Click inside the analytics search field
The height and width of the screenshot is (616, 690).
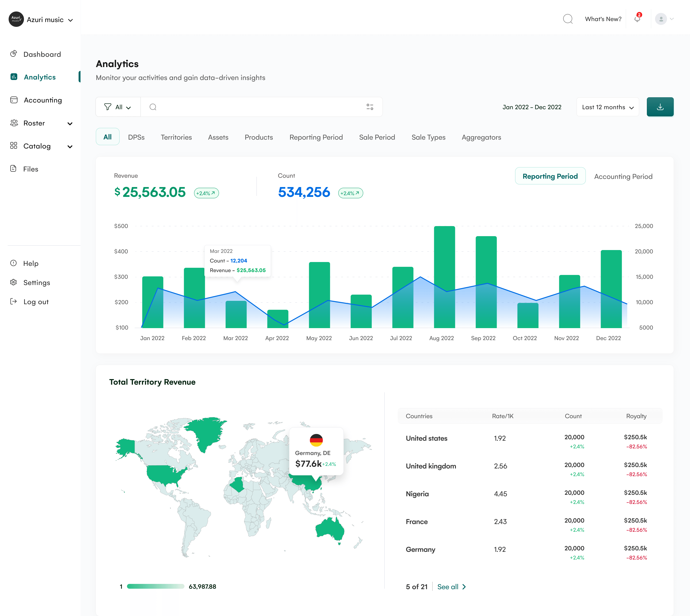(261, 107)
